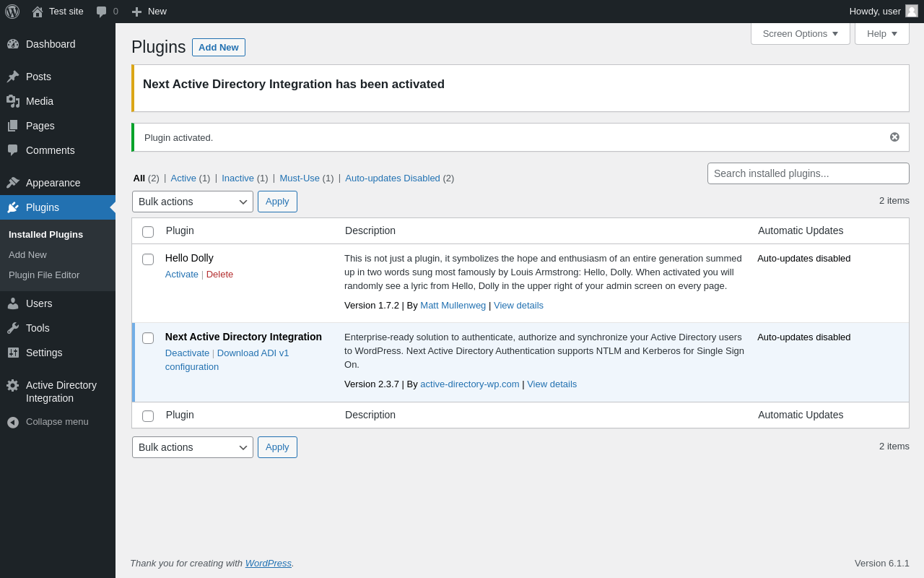
Task: Click the WordPress logo icon
Action: (x=12, y=12)
